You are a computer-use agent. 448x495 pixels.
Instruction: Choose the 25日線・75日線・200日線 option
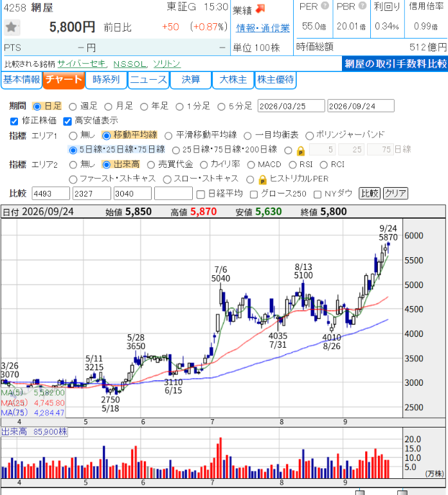click(x=176, y=150)
